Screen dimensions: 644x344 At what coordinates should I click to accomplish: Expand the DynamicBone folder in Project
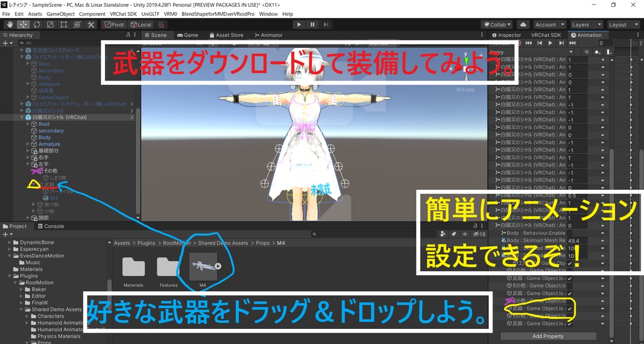pyautogui.click(x=10, y=242)
